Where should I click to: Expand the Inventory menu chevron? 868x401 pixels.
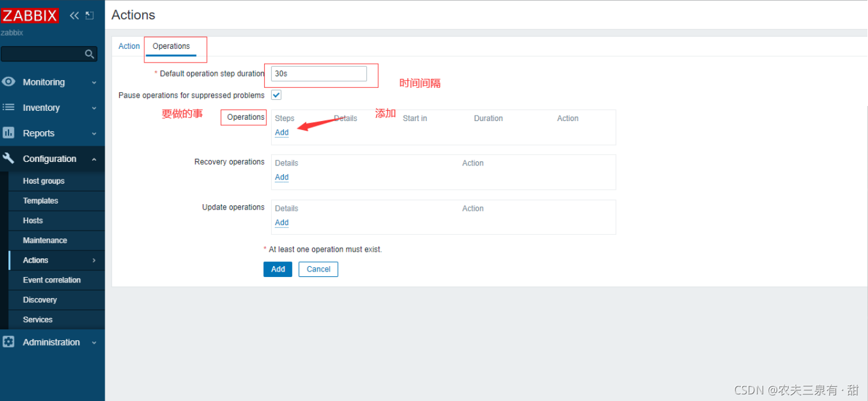click(94, 108)
